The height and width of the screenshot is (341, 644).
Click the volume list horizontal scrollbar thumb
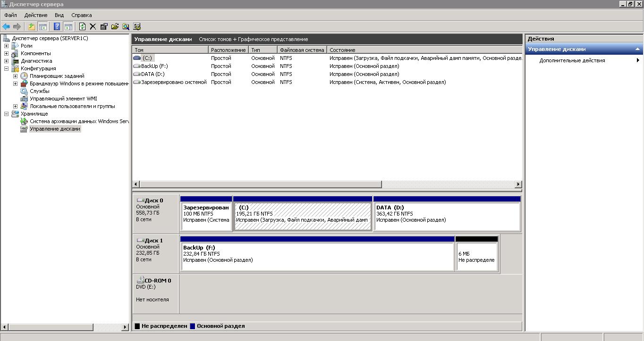pos(261,184)
